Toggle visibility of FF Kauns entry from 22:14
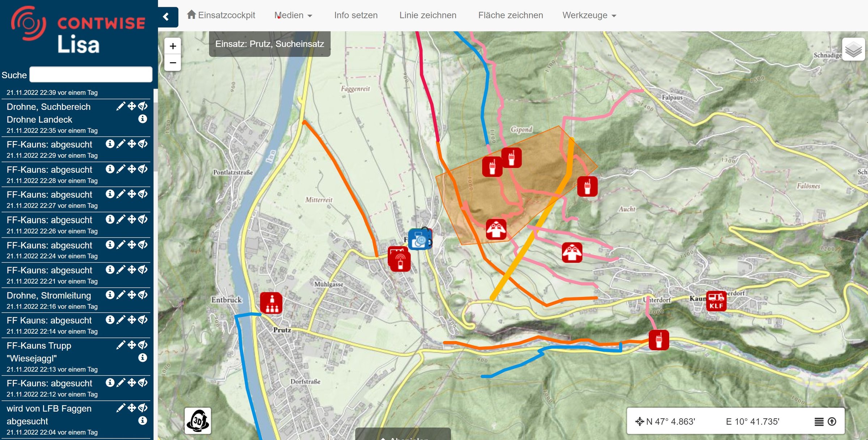 click(143, 320)
